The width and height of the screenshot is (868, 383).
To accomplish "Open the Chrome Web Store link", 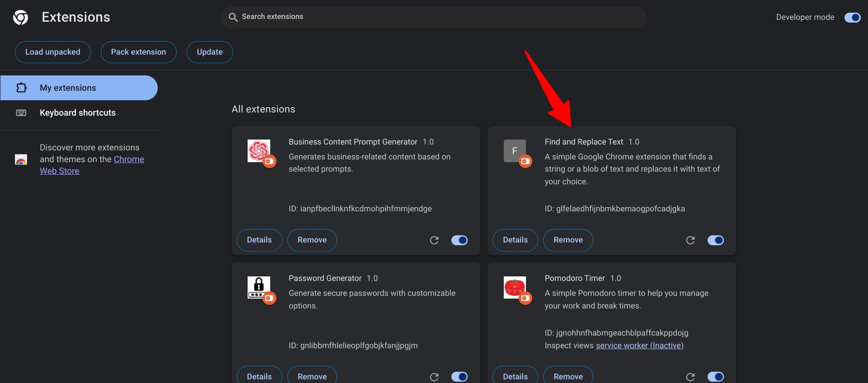I will click(92, 165).
